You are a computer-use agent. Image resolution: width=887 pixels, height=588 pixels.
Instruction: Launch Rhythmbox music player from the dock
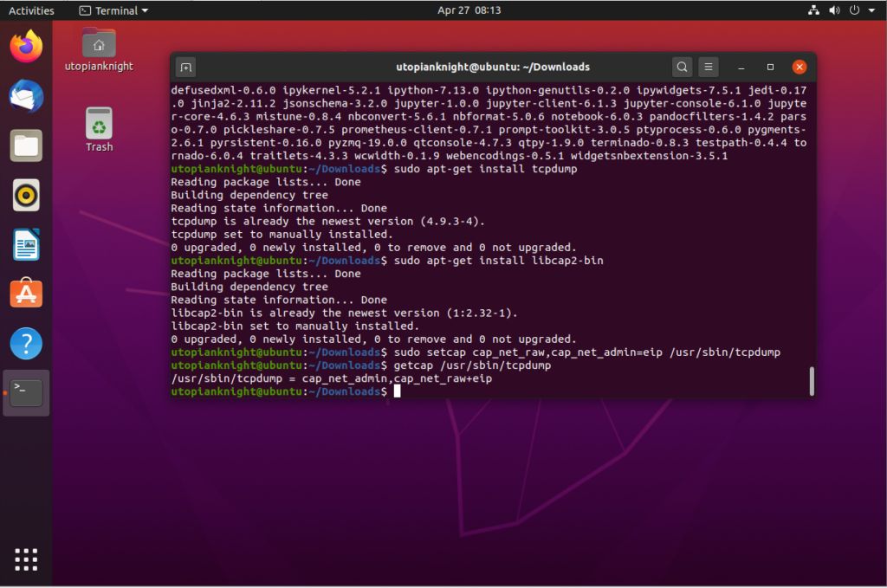(x=25, y=195)
